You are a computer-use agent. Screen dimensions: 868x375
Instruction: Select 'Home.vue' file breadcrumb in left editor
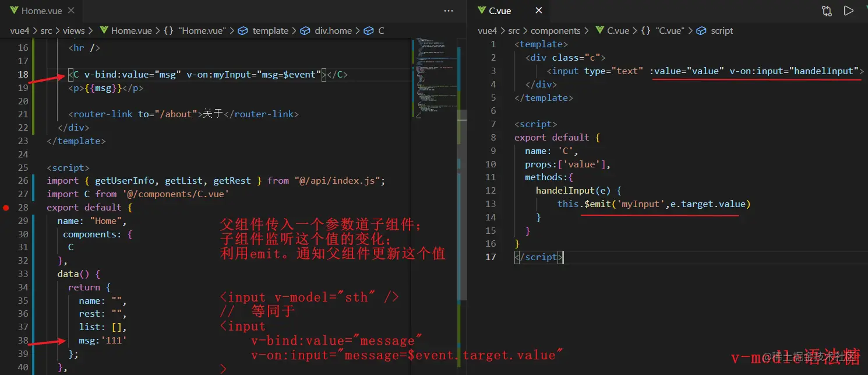(131, 31)
